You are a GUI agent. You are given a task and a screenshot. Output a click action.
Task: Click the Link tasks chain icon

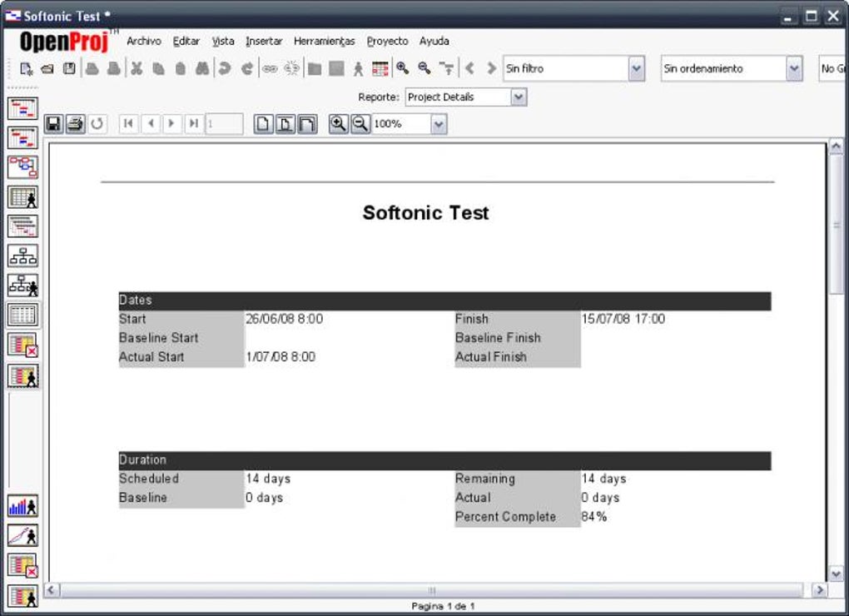[270, 69]
